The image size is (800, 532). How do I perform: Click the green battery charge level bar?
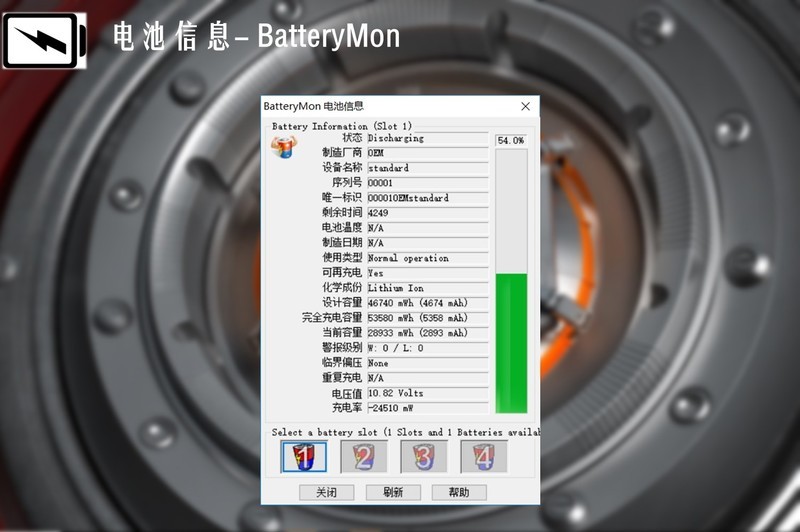click(511, 343)
